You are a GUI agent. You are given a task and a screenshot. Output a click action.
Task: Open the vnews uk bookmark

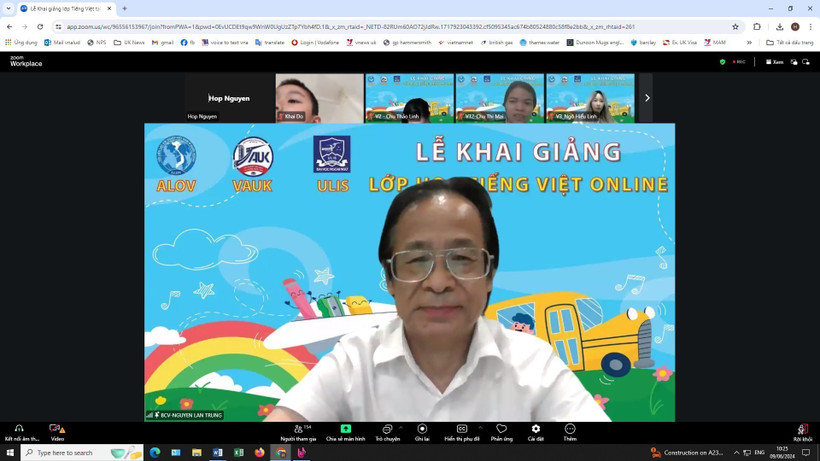[361, 42]
